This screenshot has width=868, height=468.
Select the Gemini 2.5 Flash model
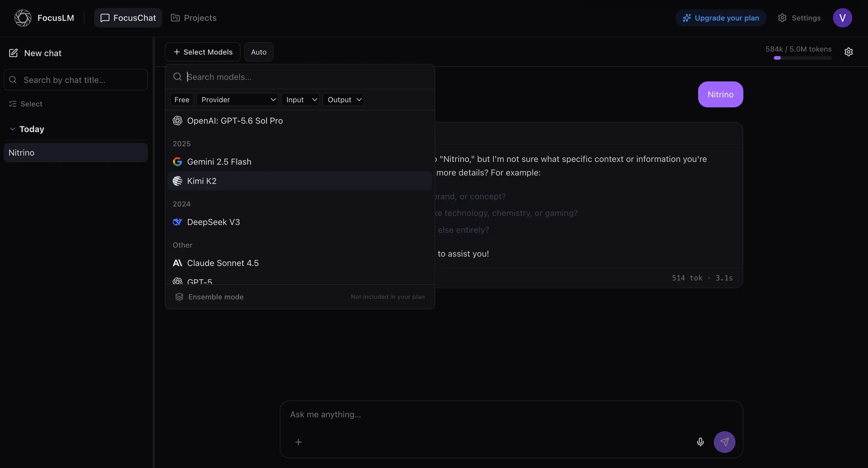[300, 162]
